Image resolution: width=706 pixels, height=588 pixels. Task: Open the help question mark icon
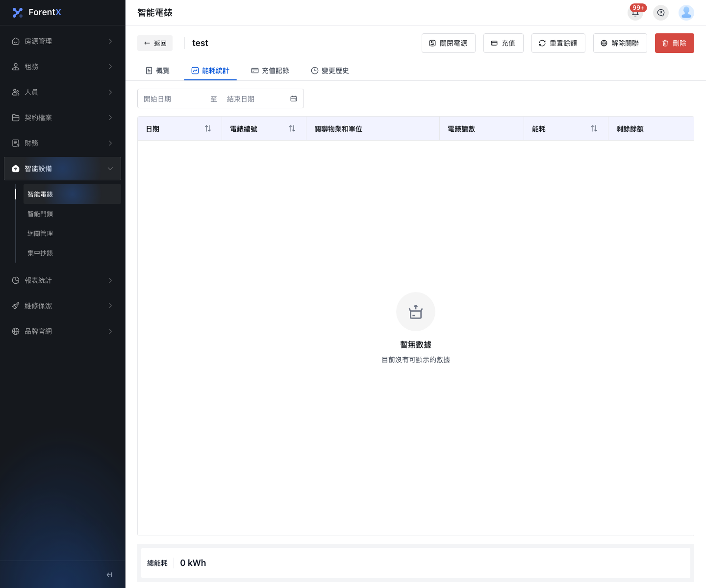661,13
